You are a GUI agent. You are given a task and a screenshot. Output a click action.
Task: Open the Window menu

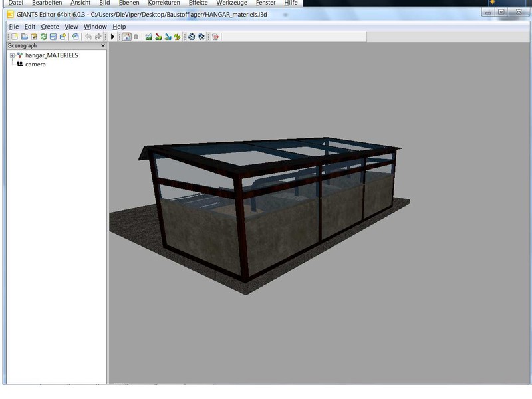[95, 27]
